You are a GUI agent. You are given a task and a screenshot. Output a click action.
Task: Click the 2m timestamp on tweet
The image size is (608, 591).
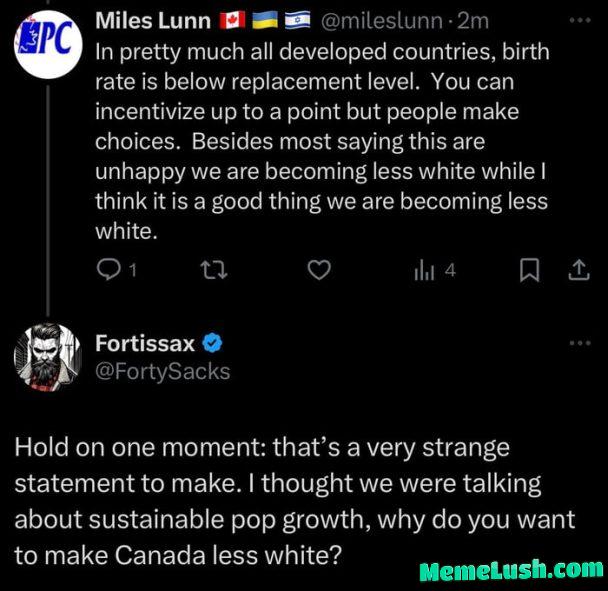pyautogui.click(x=473, y=20)
